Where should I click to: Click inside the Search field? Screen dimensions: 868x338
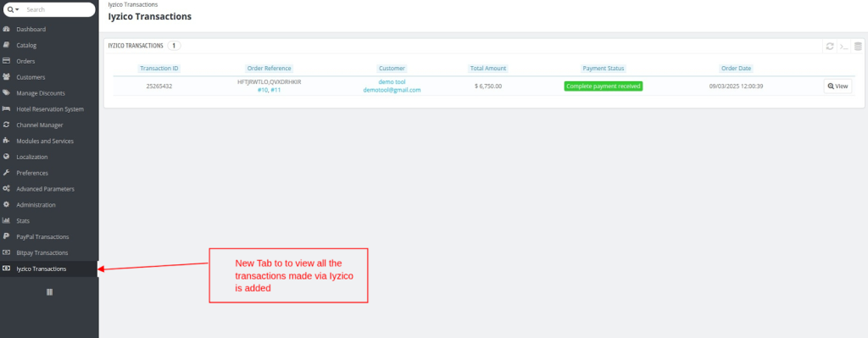[x=58, y=10]
